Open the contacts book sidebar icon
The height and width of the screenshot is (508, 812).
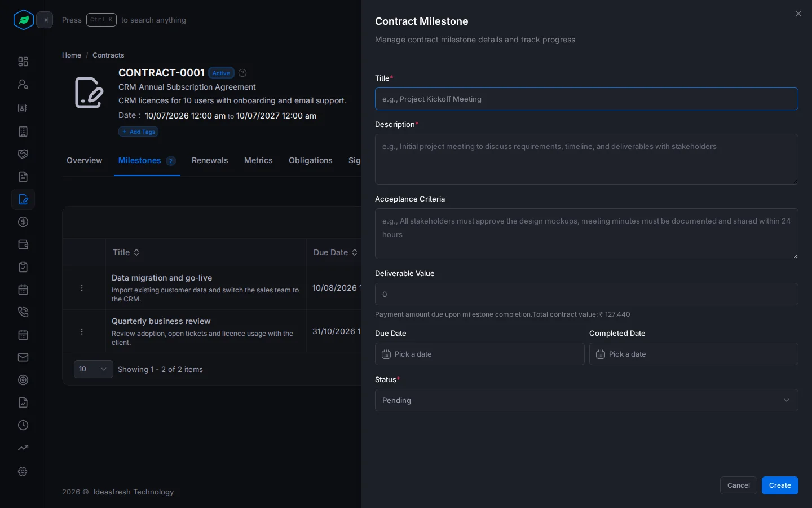tap(23, 108)
